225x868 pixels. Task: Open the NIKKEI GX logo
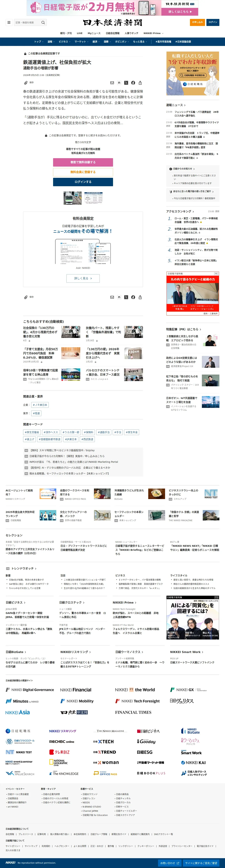click(x=189, y=689)
